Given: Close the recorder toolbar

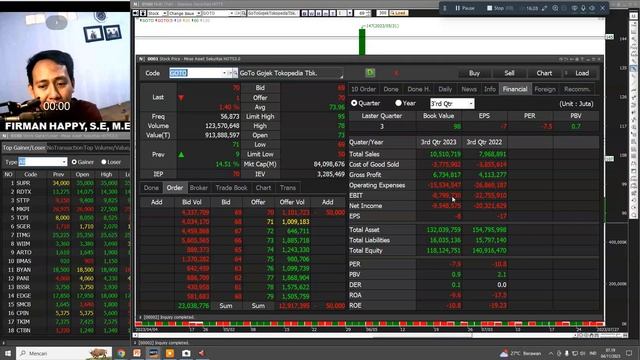Looking at the screenshot, I should pos(602,8).
